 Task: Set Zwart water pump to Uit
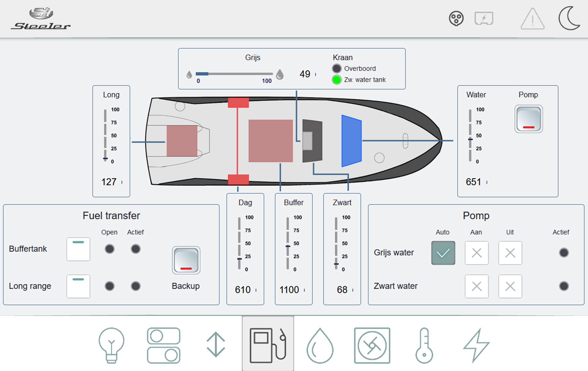click(510, 286)
